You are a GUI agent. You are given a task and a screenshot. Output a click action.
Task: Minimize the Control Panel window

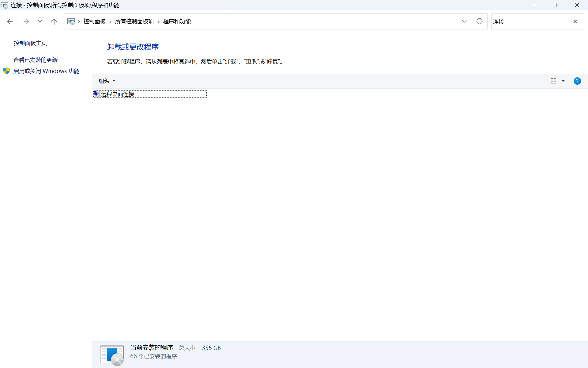click(534, 5)
